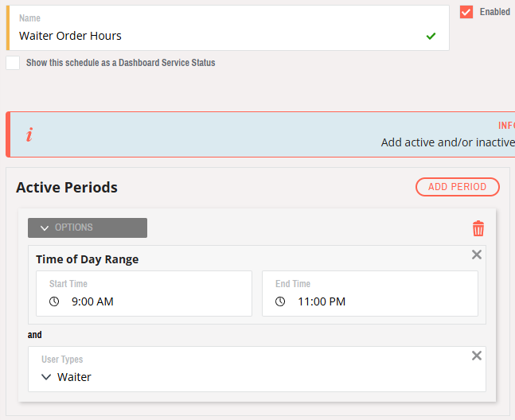Screen dimensions: 515x420
Task: Edit the Name field text Waiter Order Hours
Action: (70, 36)
